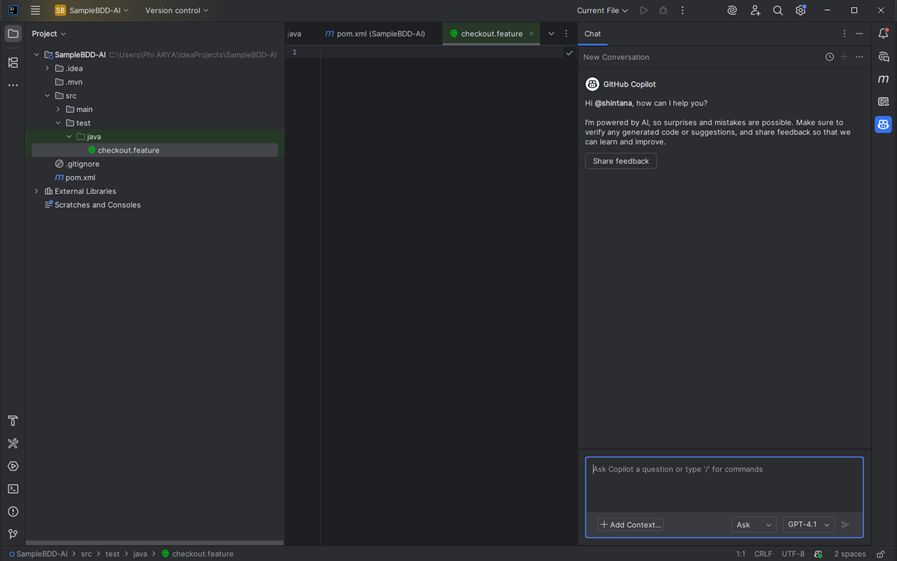Open the GPT-4.1 model dropdown

(808, 525)
